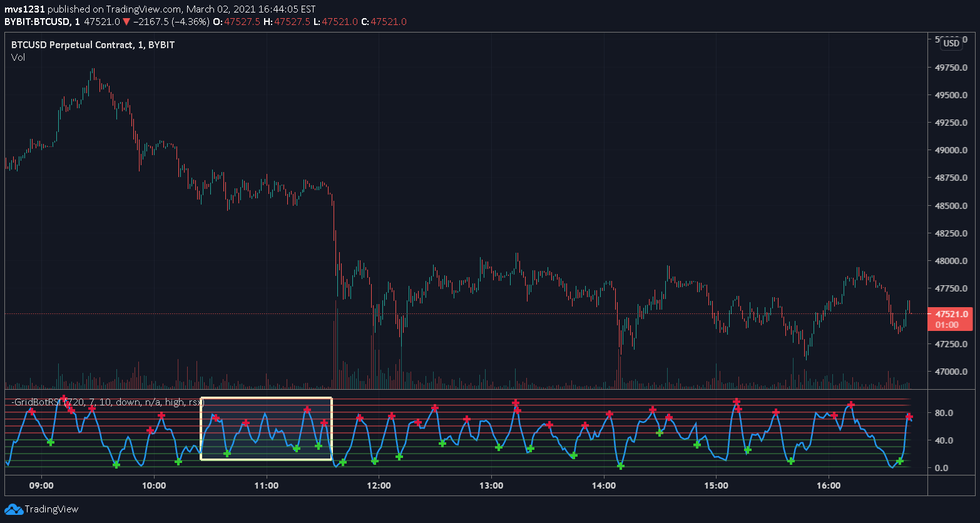Click the 47750.0 price axis label
980x523 pixels.
pyautogui.click(x=951, y=289)
